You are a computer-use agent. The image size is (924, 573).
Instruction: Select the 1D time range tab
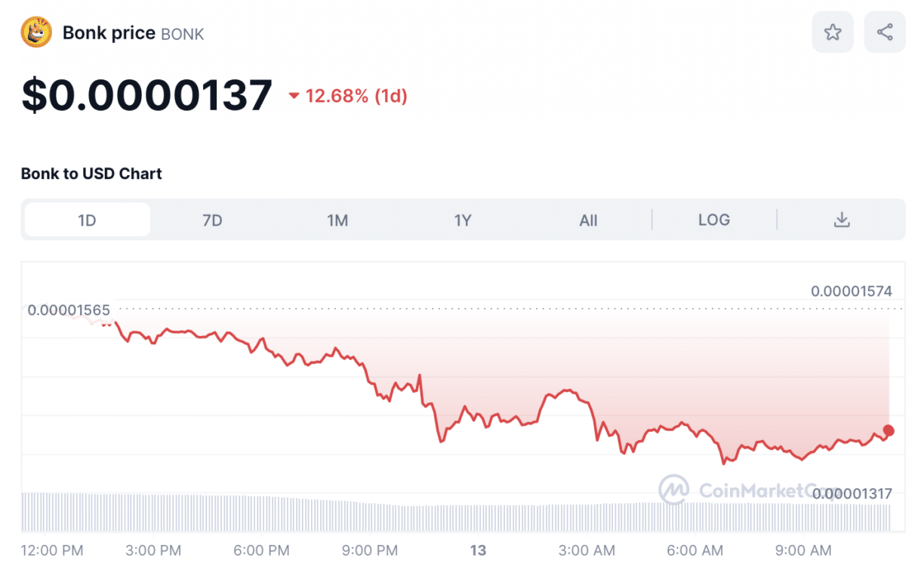(87, 220)
